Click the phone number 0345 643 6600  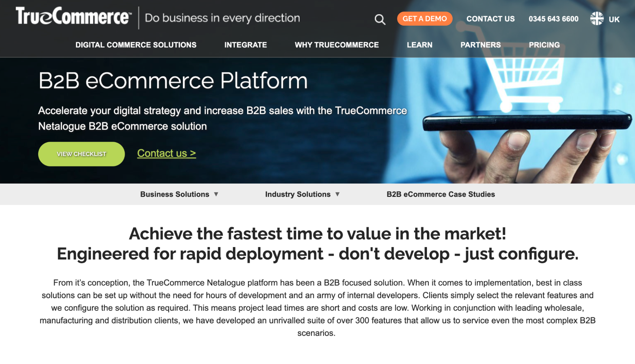coord(553,19)
